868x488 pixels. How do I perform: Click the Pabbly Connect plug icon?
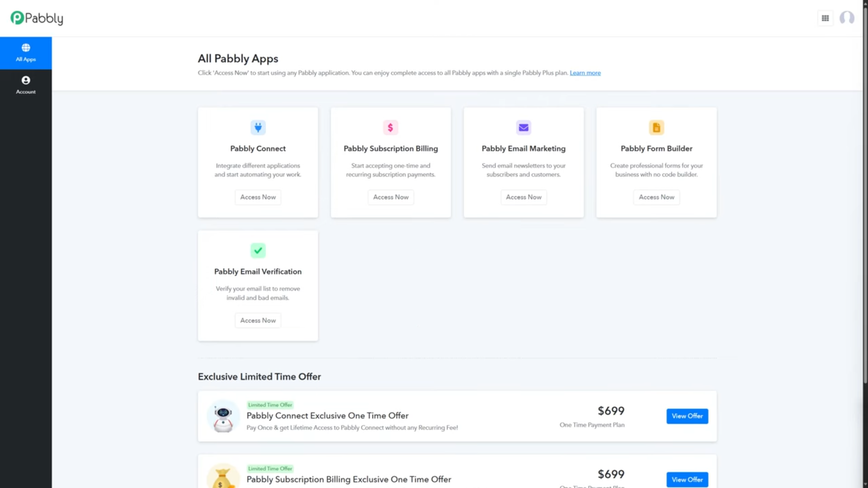click(258, 127)
